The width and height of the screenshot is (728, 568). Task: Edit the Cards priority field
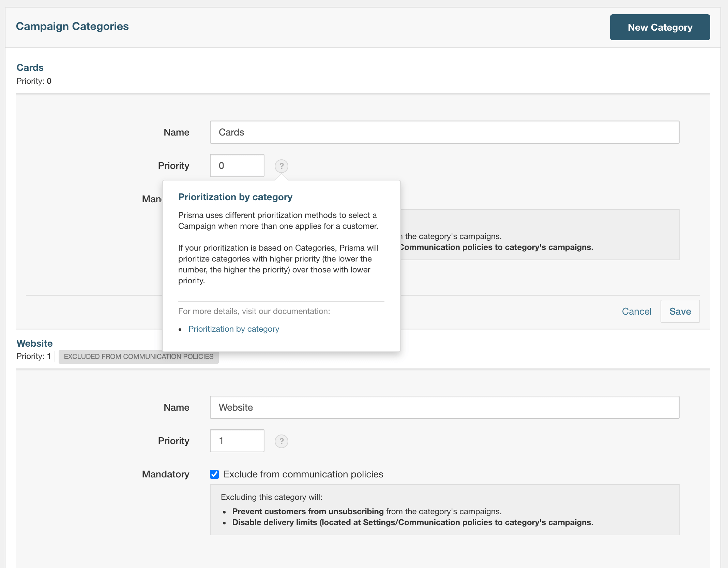coord(237,165)
